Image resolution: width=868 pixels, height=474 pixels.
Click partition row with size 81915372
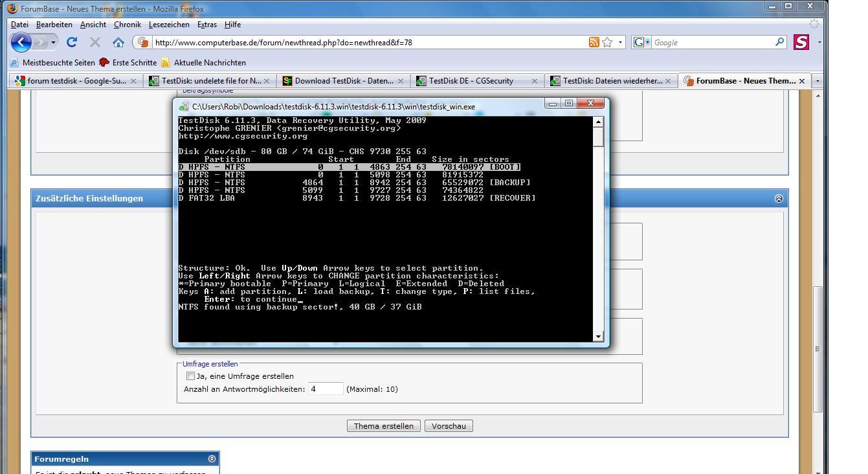pyautogui.click(x=331, y=175)
